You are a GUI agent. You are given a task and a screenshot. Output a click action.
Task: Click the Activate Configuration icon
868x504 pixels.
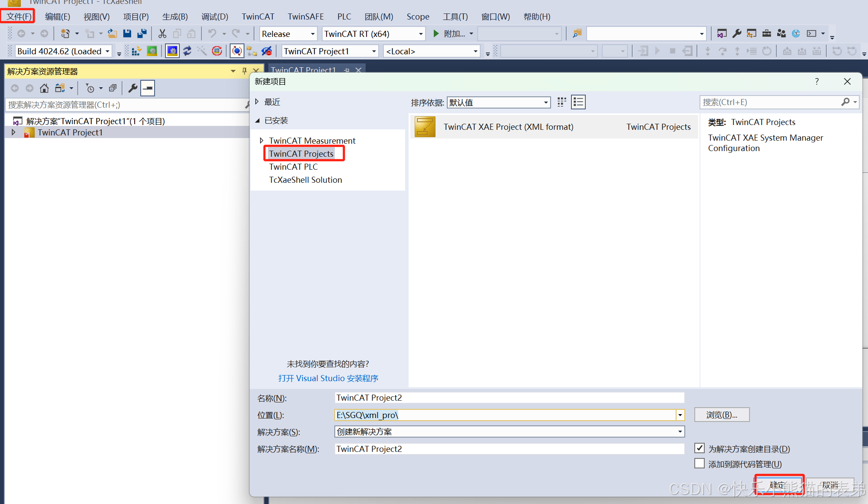click(x=136, y=51)
